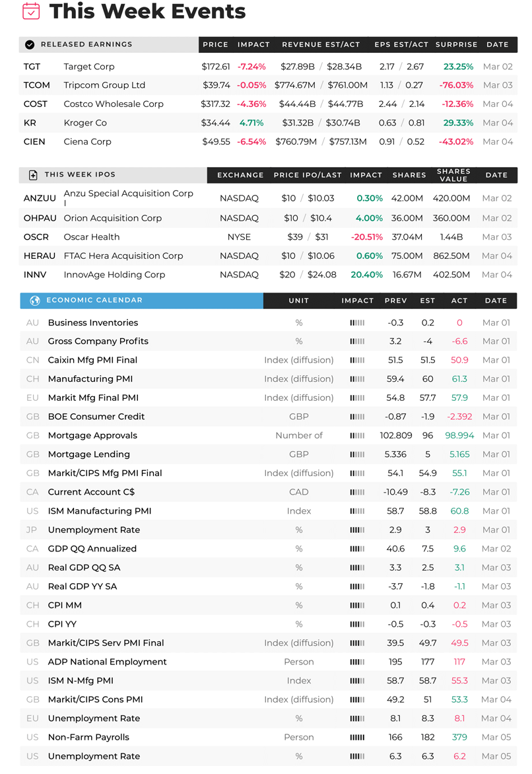Click impact bars for ADP National Employment row
Viewport: 532px width, 774px height.
(x=357, y=662)
